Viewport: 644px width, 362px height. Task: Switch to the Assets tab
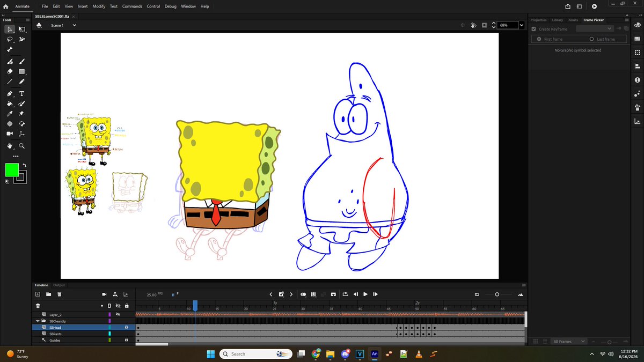(x=573, y=20)
